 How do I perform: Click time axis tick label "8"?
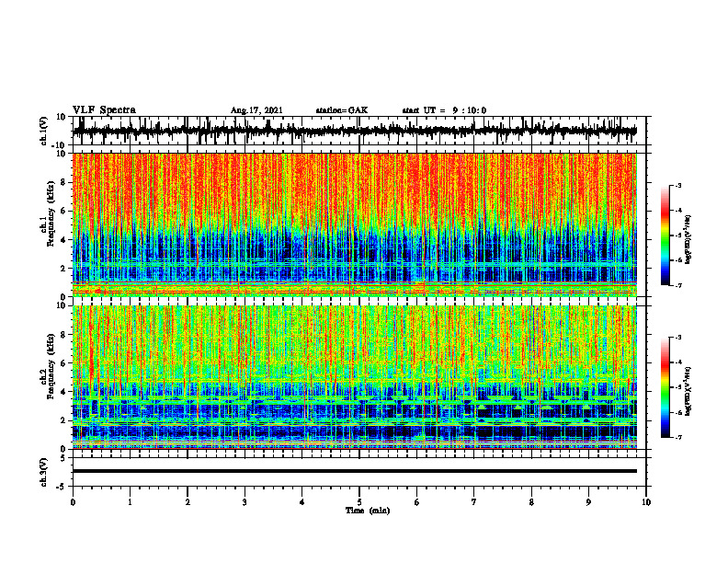point(531,502)
